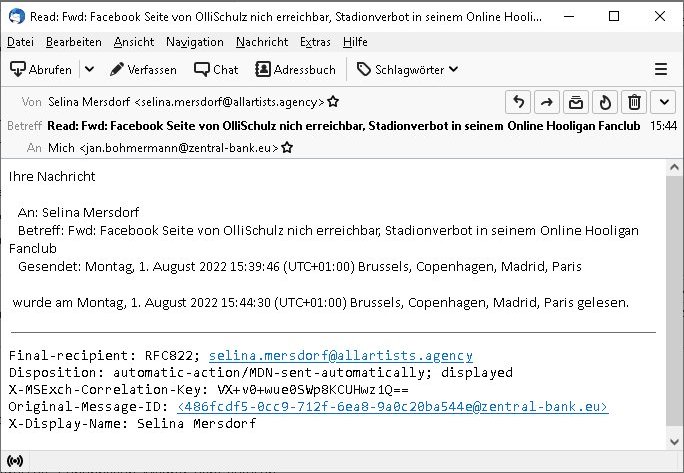Open the Nachricht menu
The height and width of the screenshot is (473, 684).
pyautogui.click(x=262, y=41)
